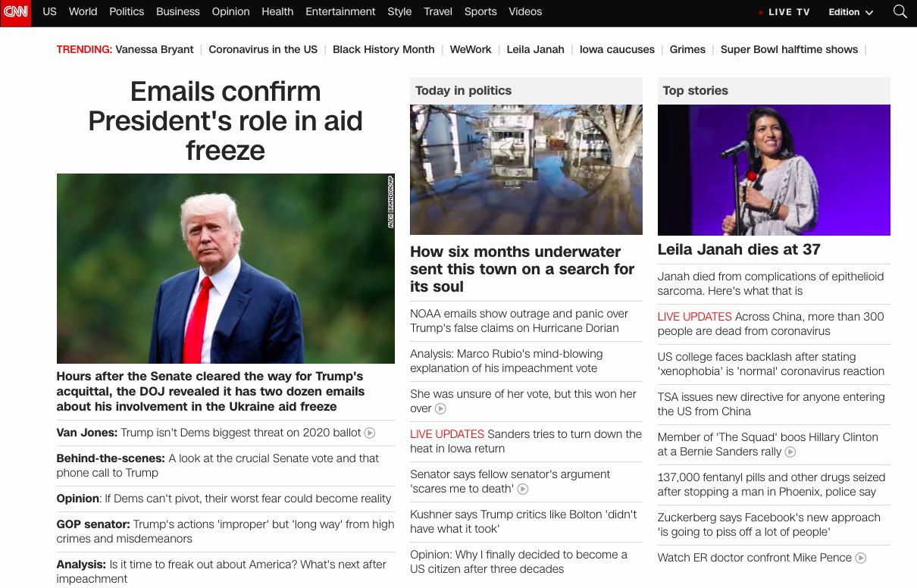
Task: Open Marco Rubio impeachment vote analysis
Action: point(506,361)
